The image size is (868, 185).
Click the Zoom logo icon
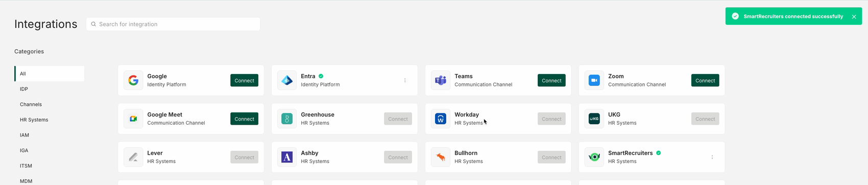tap(594, 80)
